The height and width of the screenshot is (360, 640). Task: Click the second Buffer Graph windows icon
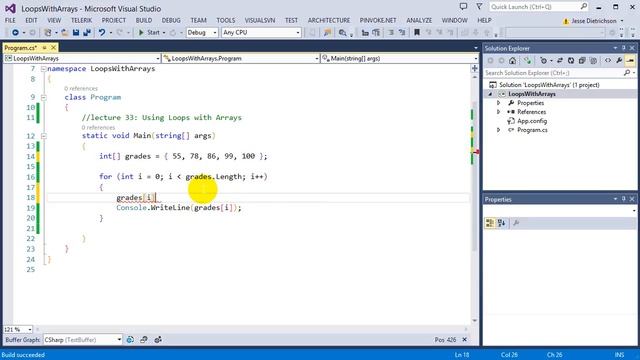[144, 340]
